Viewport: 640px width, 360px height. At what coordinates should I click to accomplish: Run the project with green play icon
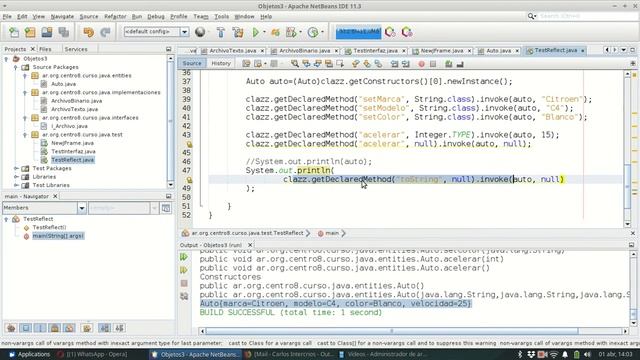(256, 32)
